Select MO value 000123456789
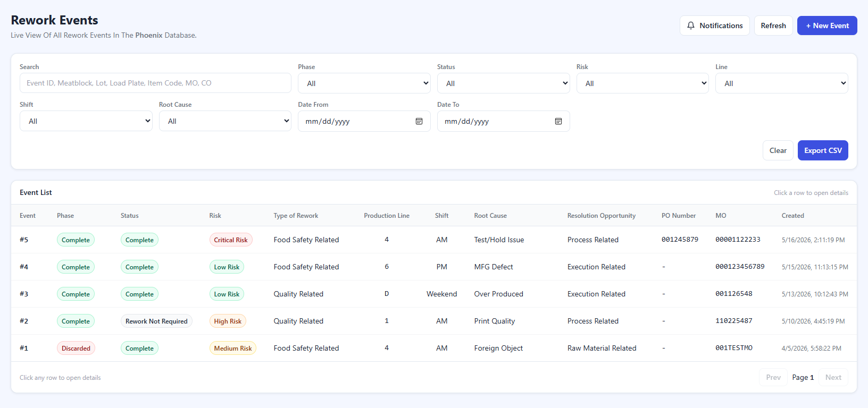 [x=740, y=267]
